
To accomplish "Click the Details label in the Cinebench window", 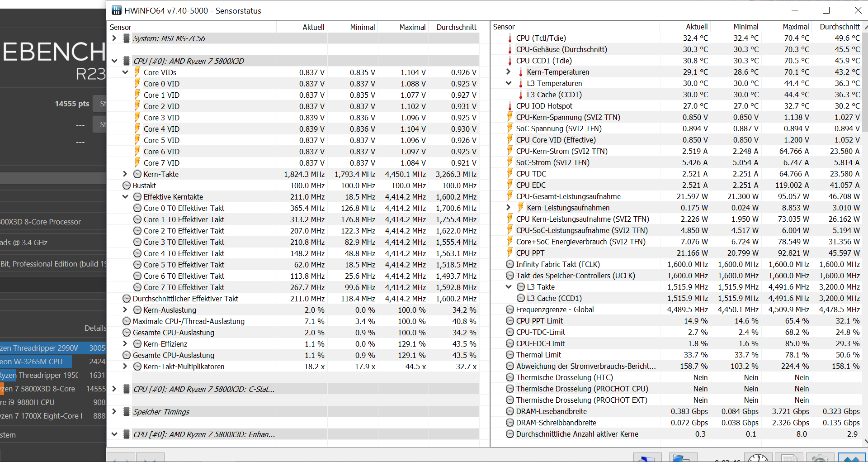I will [x=95, y=328].
